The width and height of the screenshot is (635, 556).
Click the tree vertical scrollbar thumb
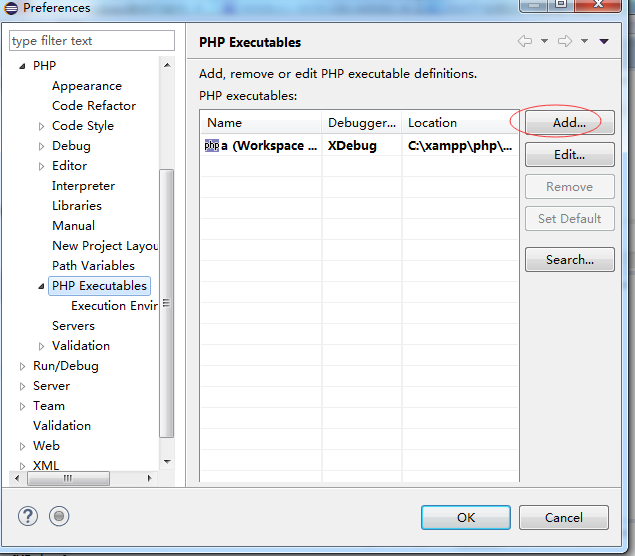(x=167, y=303)
